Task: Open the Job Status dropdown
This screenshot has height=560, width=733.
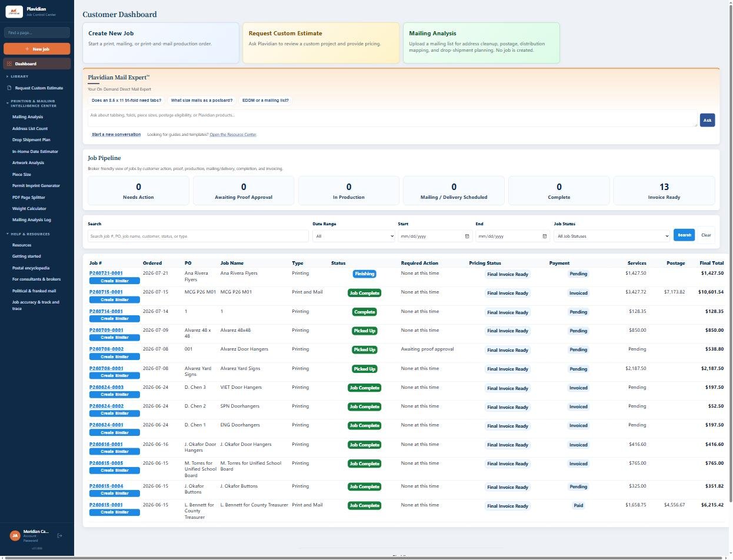Action: (x=612, y=236)
